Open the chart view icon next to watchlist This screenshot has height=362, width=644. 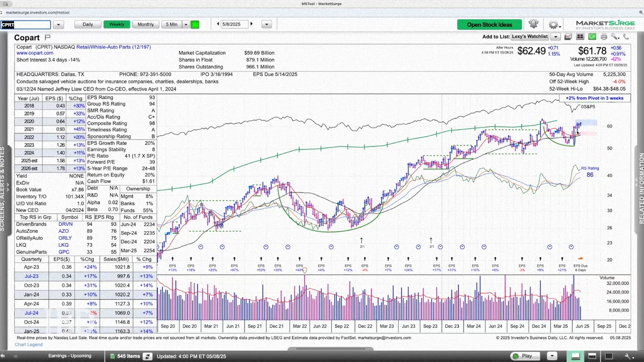point(568,36)
